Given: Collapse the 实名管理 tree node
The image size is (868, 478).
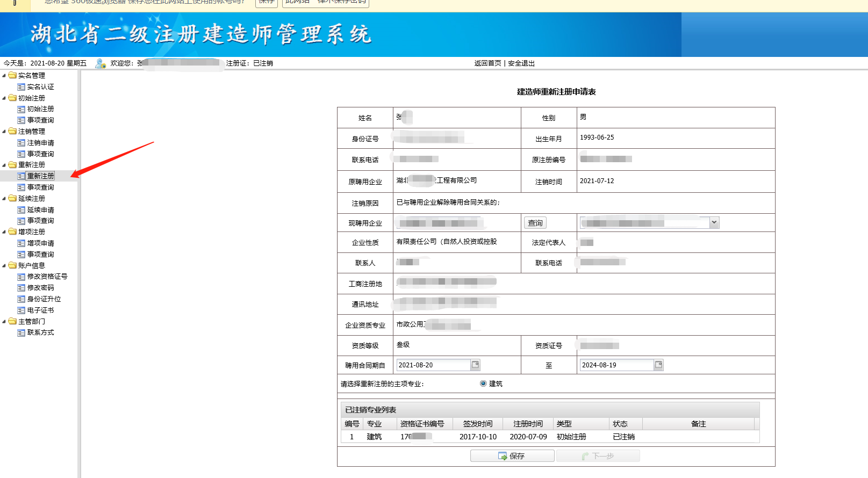Looking at the screenshot, I should (x=4, y=76).
